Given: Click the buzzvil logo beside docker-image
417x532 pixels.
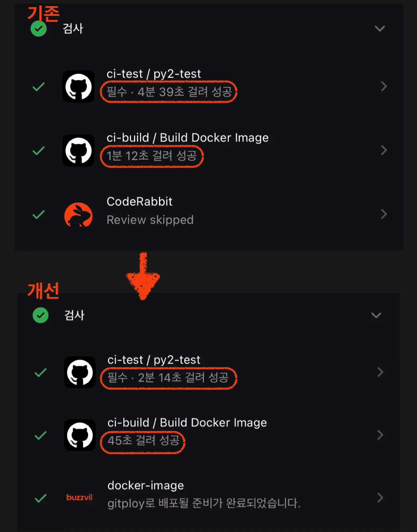Looking at the screenshot, I should (x=79, y=497).
